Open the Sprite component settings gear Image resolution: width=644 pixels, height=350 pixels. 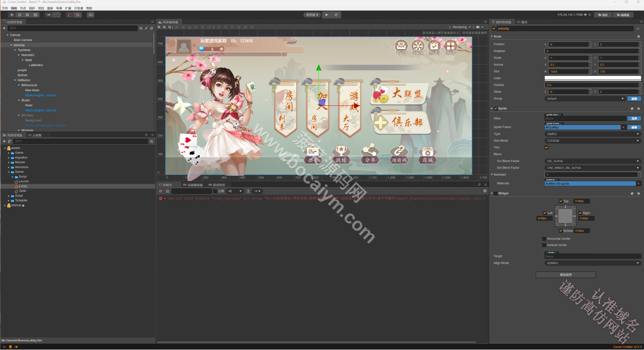tap(638, 109)
